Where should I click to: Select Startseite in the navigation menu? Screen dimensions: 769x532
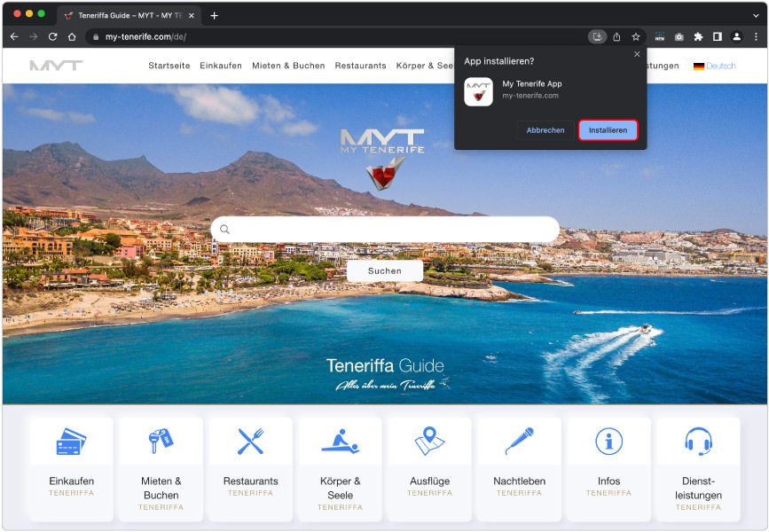[167, 65]
